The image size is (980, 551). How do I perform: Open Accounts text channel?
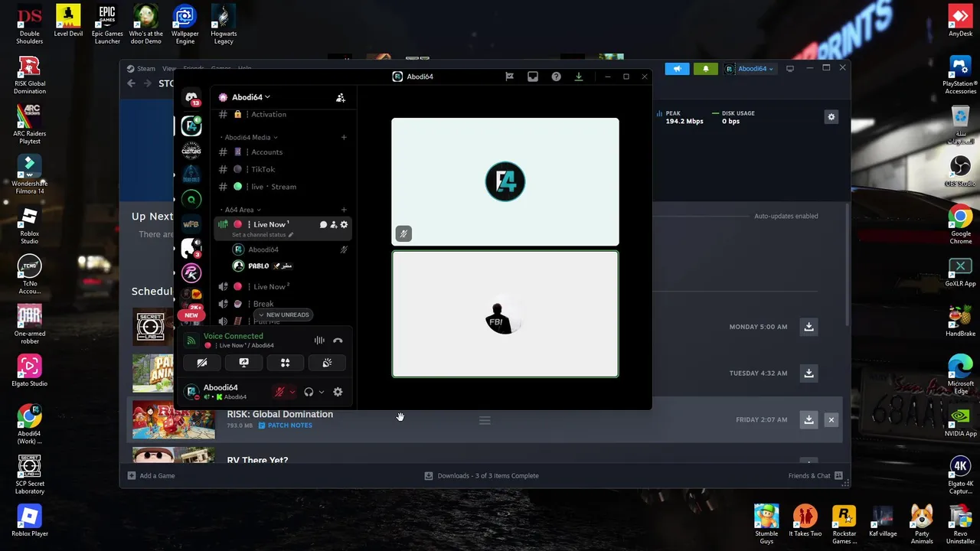tap(283, 152)
